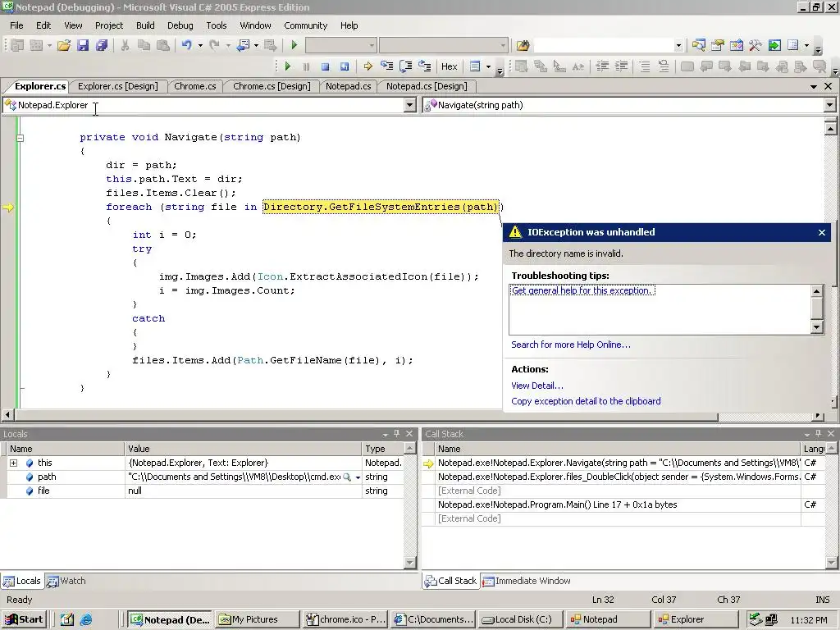Click the Restart debugging icon
The image size is (840, 630).
tap(345, 66)
